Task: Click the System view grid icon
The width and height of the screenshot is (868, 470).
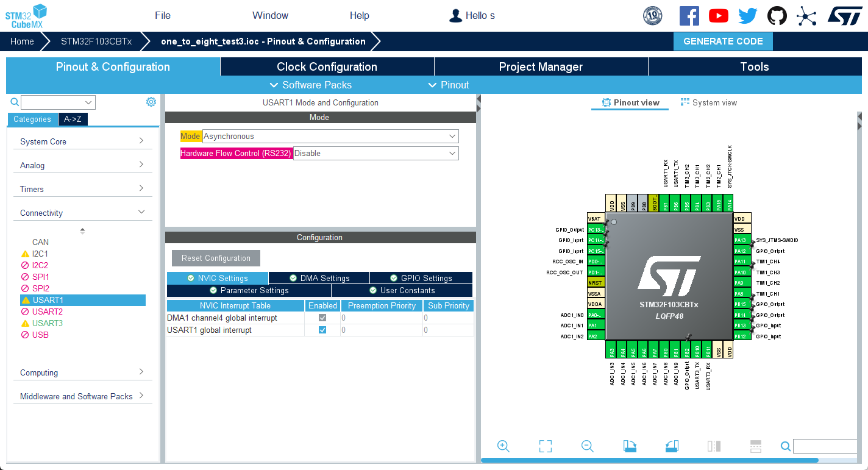Action: point(685,102)
